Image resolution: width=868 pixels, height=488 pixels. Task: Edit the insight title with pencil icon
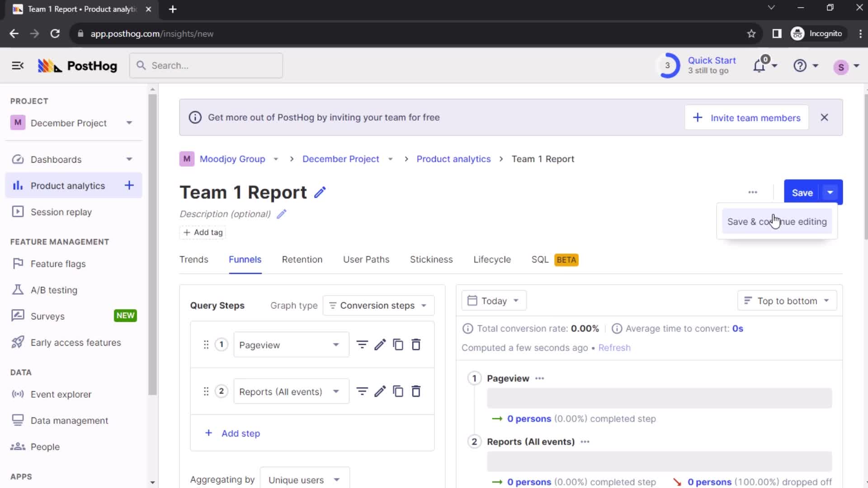[x=320, y=192]
